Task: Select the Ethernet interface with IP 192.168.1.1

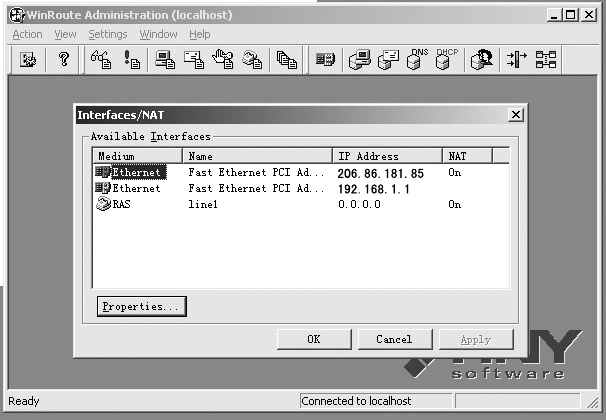Action: pyautogui.click(x=135, y=188)
